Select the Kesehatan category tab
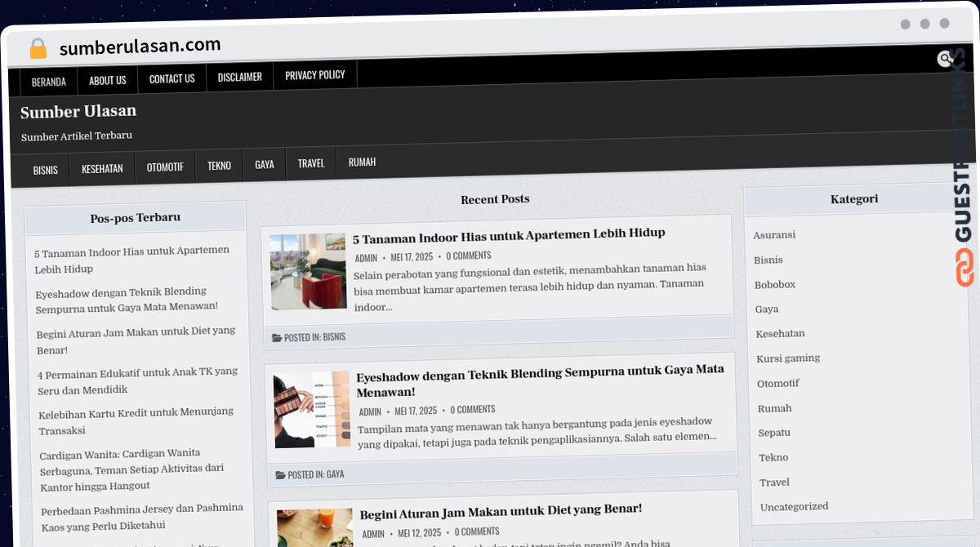Screen dimensions: 980x547 [102, 168]
